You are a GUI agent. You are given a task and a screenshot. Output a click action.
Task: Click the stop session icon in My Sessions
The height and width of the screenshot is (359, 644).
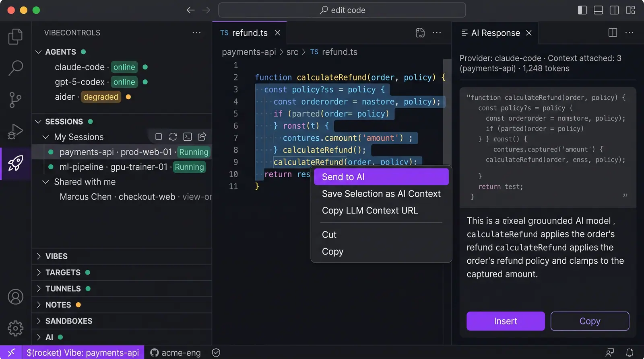pyautogui.click(x=159, y=137)
